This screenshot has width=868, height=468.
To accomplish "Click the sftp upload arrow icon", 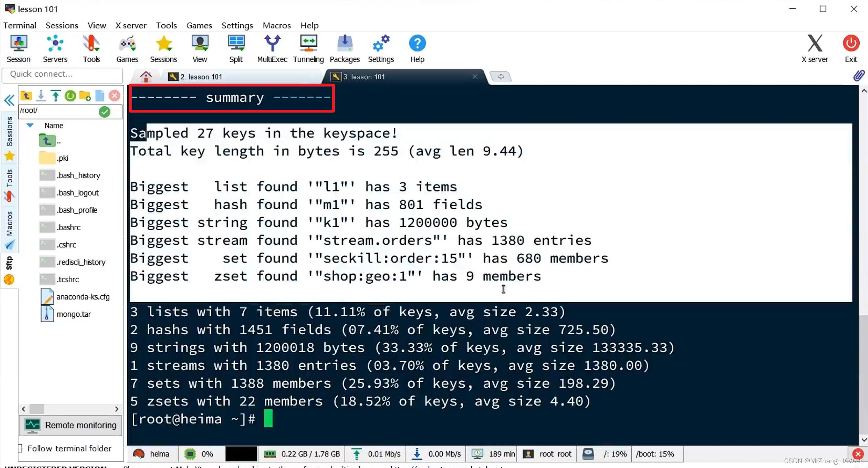I will click(55, 96).
